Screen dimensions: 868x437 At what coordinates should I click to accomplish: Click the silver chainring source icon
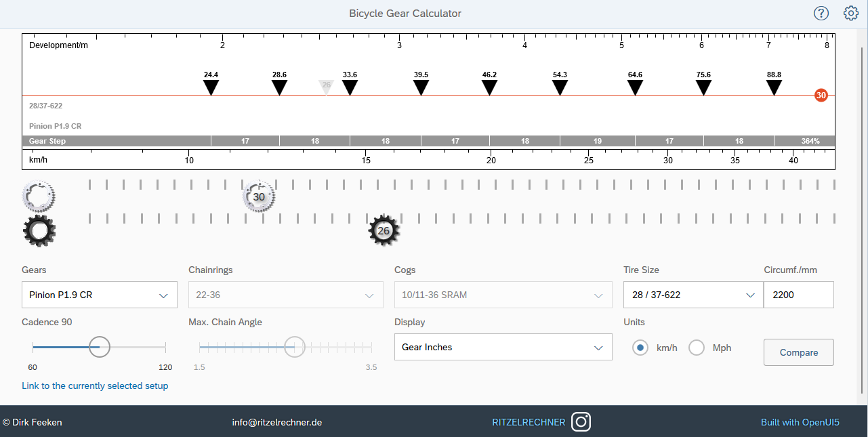39,196
